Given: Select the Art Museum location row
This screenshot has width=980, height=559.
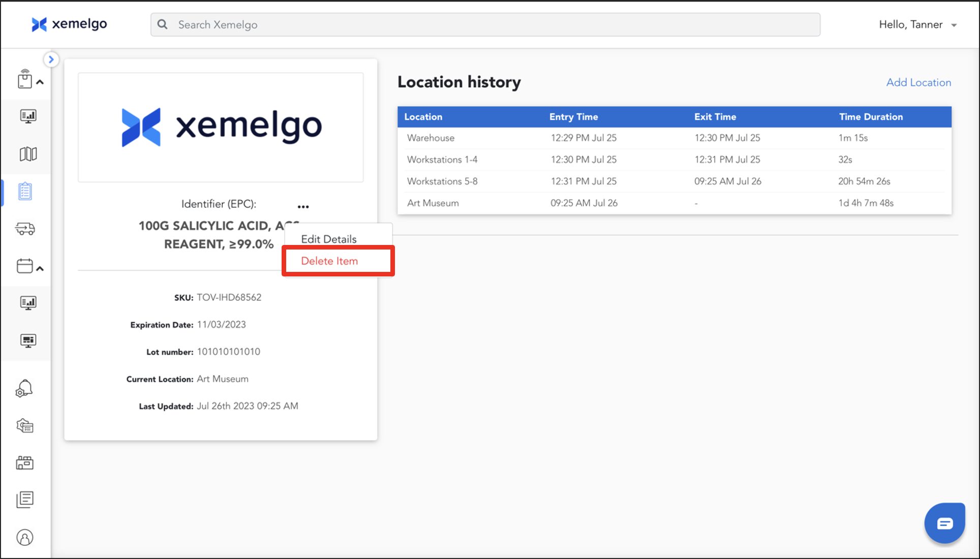Looking at the screenshot, I should [433, 203].
